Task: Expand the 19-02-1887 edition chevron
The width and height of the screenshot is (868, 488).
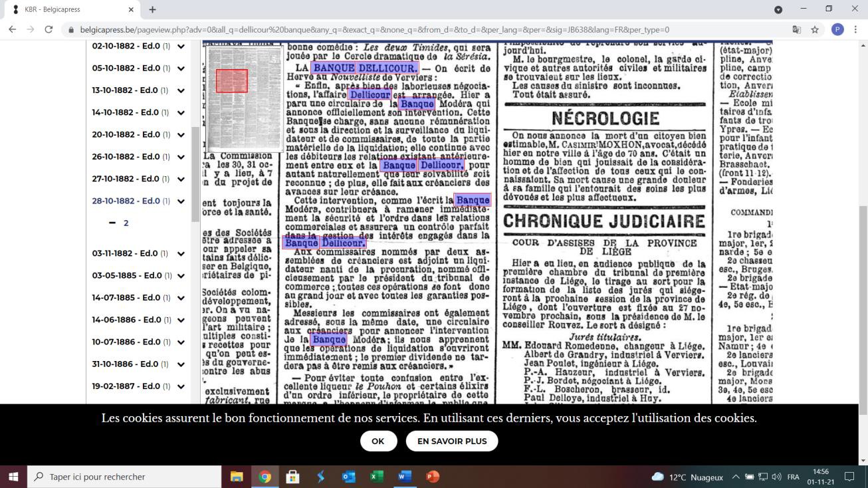Action: coord(181,386)
